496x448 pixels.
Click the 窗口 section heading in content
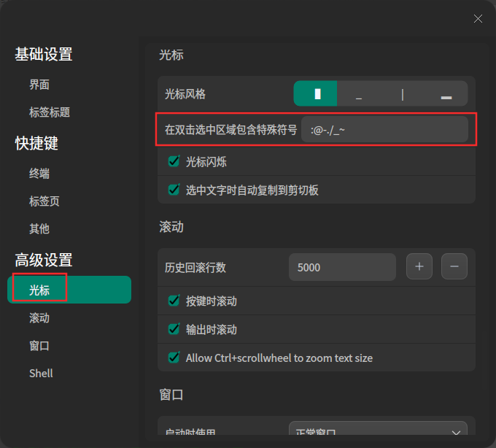pos(171,395)
